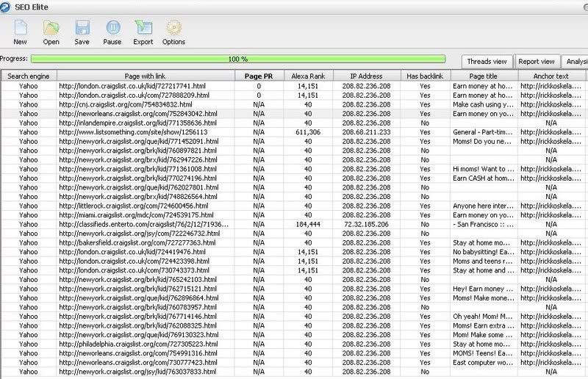The width and height of the screenshot is (588, 379).
Task: Select link london.craigslist.co.uk/kid/727217741.html
Action: (x=132, y=86)
